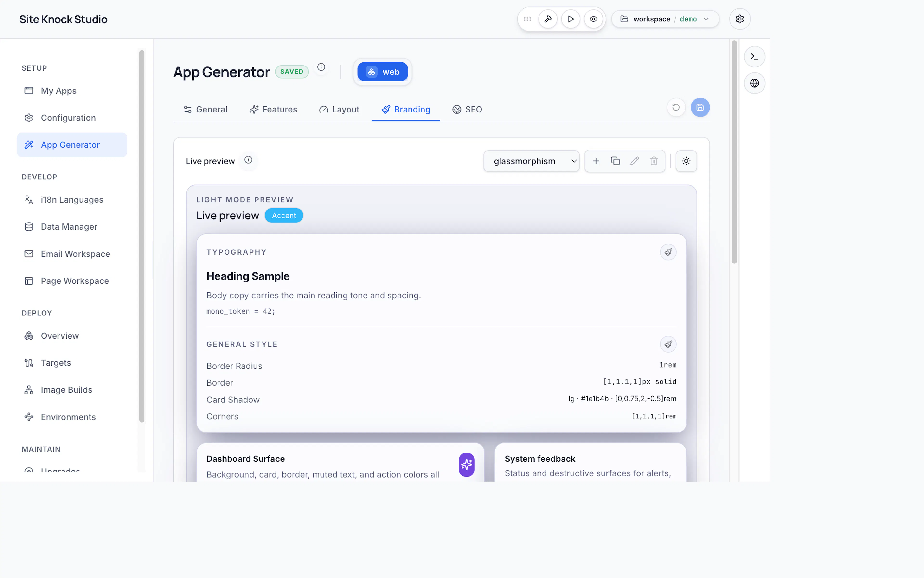This screenshot has height=578, width=924.
Task: Click General Style section brush icon
Action: [x=668, y=344]
